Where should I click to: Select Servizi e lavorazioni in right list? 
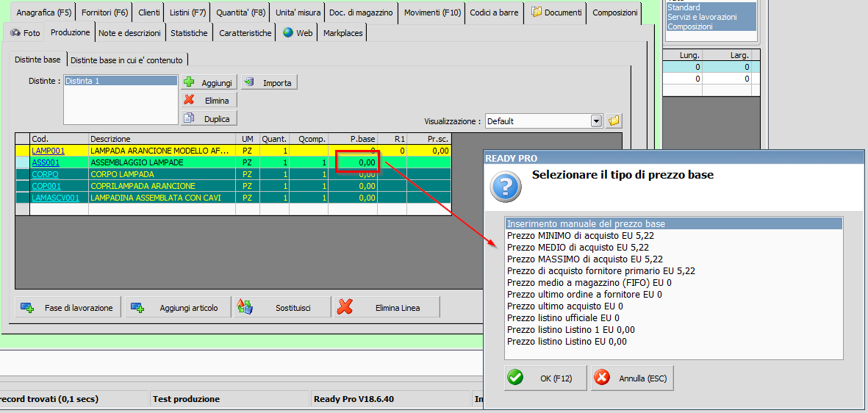(711, 17)
